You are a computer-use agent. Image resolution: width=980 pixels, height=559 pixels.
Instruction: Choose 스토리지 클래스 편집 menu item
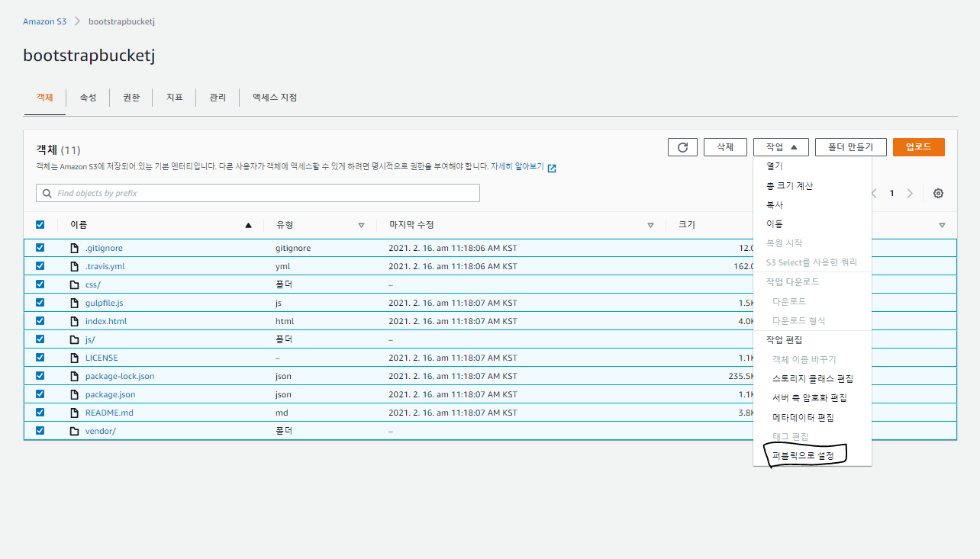(812, 379)
